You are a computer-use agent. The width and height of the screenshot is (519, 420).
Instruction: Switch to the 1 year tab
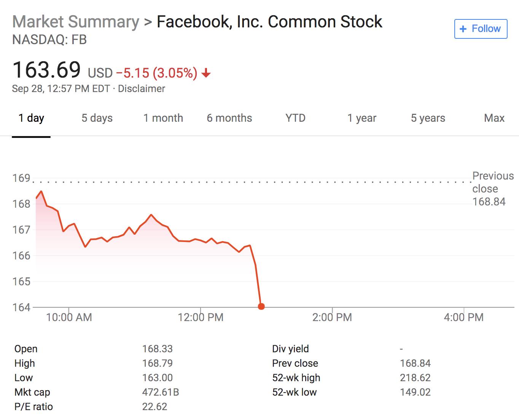pos(362,118)
